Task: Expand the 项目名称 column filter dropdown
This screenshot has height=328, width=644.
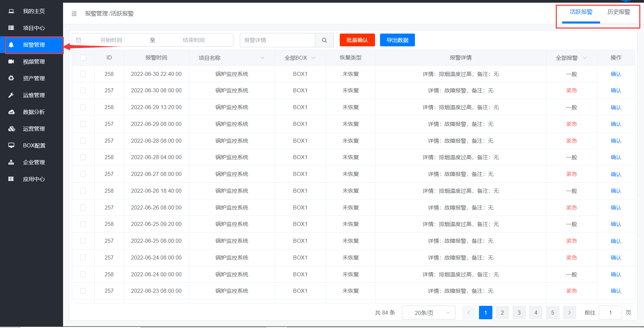Action: click(x=262, y=58)
